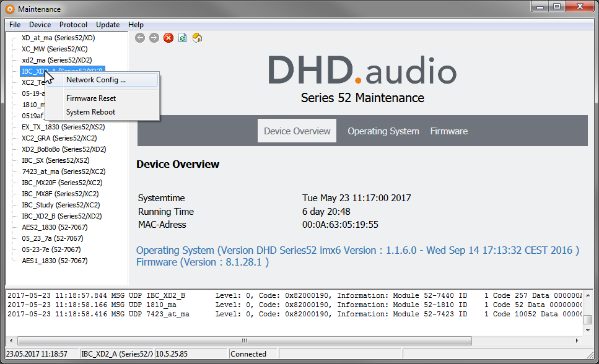Click the log scroll down arrow
The width and height of the screenshot is (599, 364).
click(x=588, y=330)
